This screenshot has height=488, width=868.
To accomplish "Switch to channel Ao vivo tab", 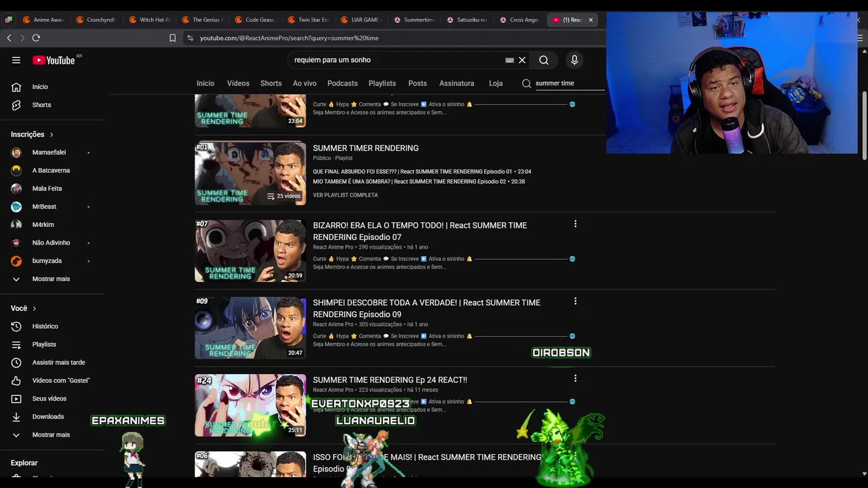I will point(304,83).
